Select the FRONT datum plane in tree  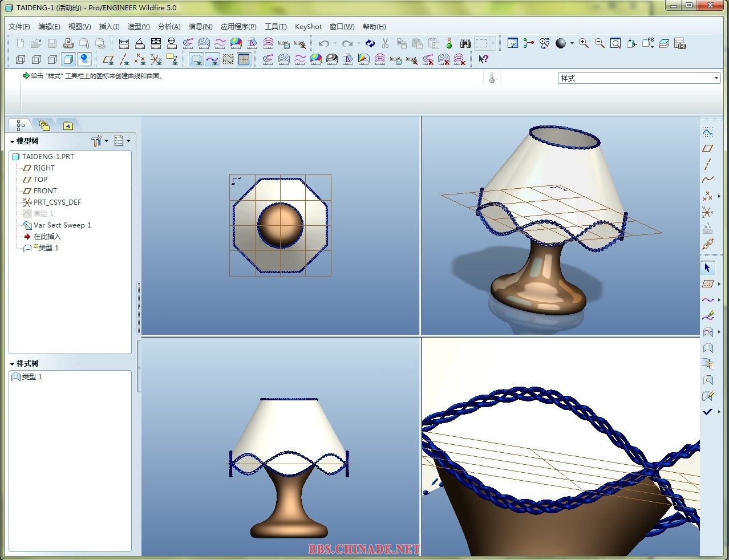point(45,191)
